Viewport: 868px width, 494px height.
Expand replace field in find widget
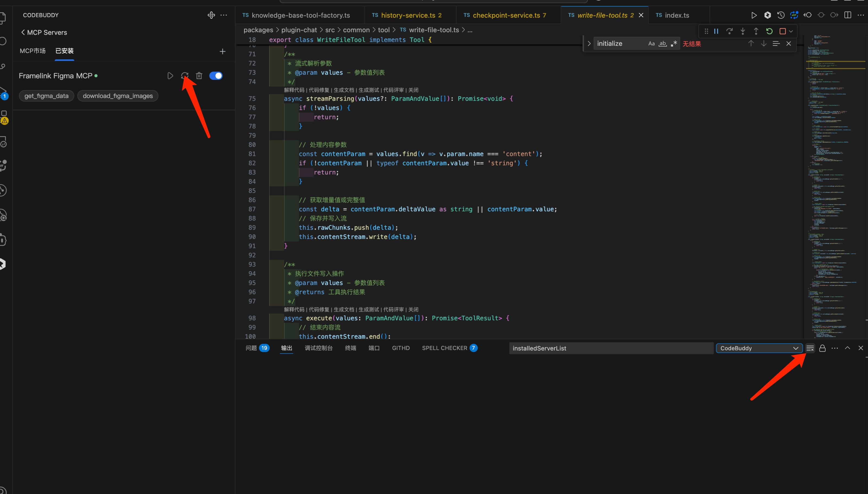point(589,44)
